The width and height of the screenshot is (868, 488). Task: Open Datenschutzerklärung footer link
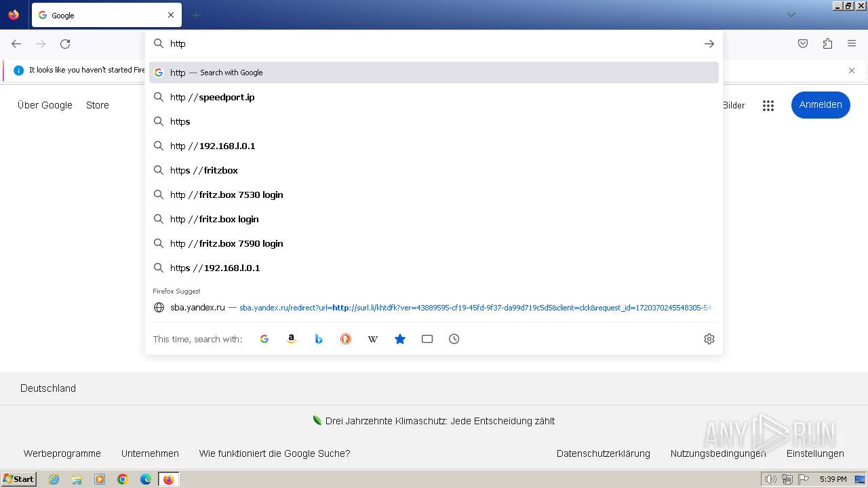click(x=604, y=453)
